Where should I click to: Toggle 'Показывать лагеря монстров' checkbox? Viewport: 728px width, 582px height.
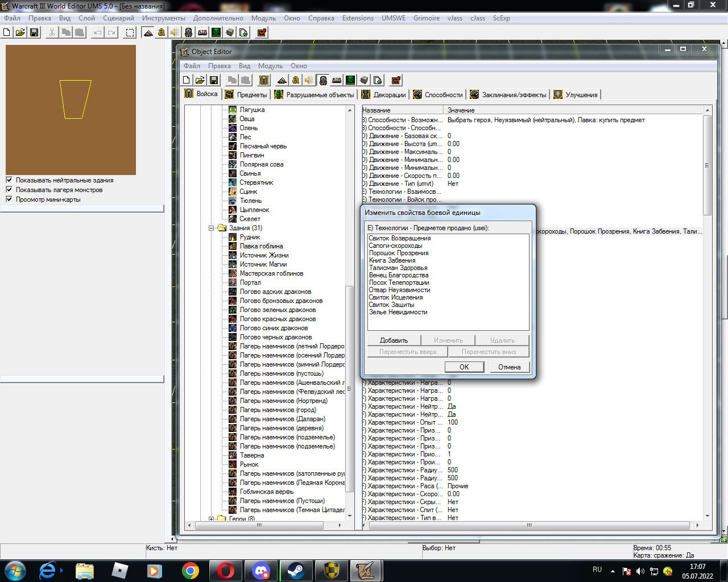pyautogui.click(x=9, y=189)
